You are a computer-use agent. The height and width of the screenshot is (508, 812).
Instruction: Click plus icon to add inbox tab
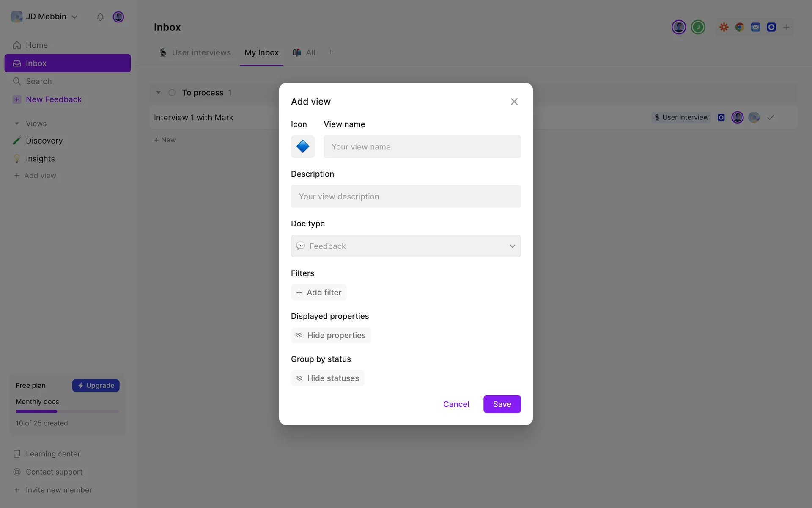[x=331, y=52]
